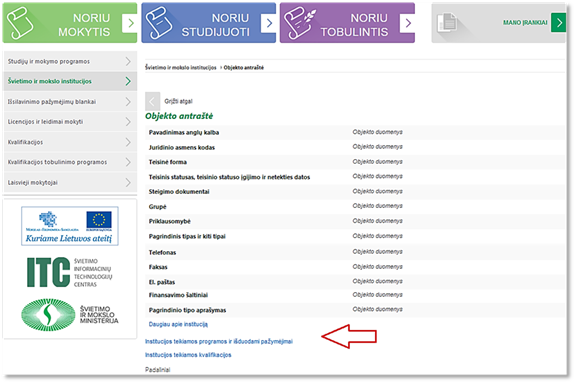Open Išsilavinimo pažymėjimų blankai menu item
Image resolution: width=575 pixels, height=383 pixels.
(70, 102)
